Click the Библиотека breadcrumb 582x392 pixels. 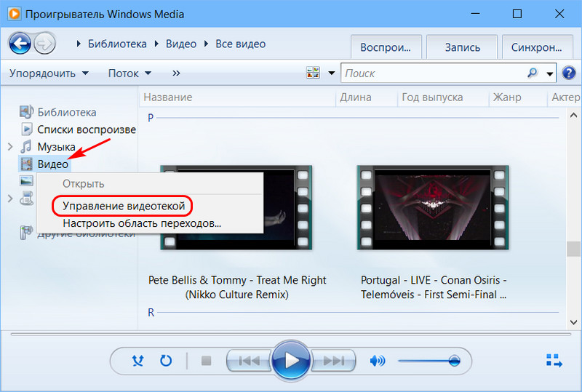click(x=117, y=44)
